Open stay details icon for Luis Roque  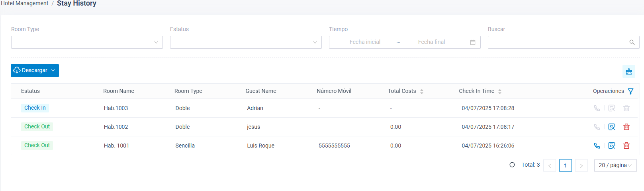[612, 146]
